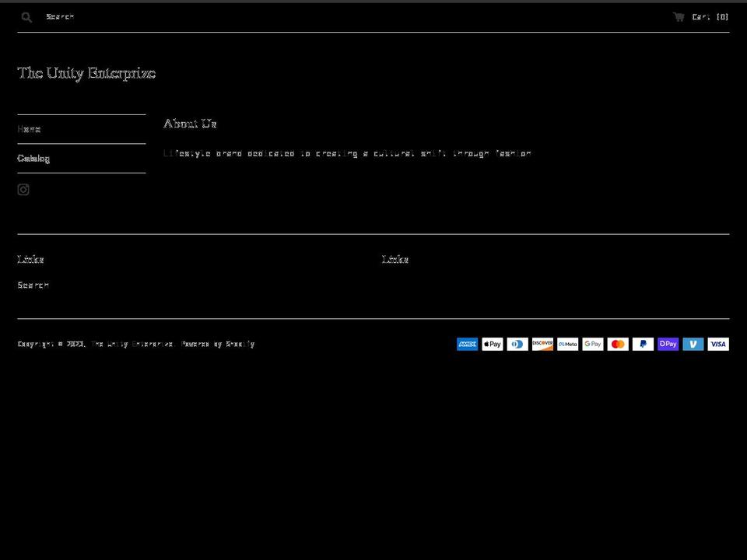Click the Cart [0] text link
This screenshot has width=747, height=560.
click(707, 16)
